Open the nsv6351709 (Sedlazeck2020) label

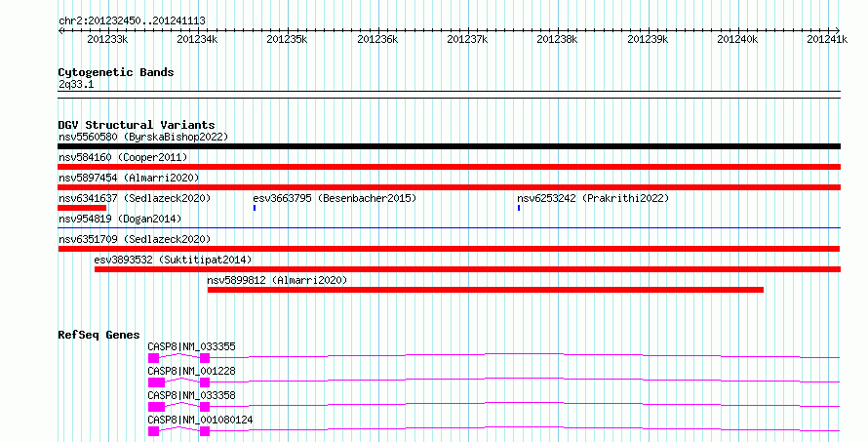tap(135, 239)
